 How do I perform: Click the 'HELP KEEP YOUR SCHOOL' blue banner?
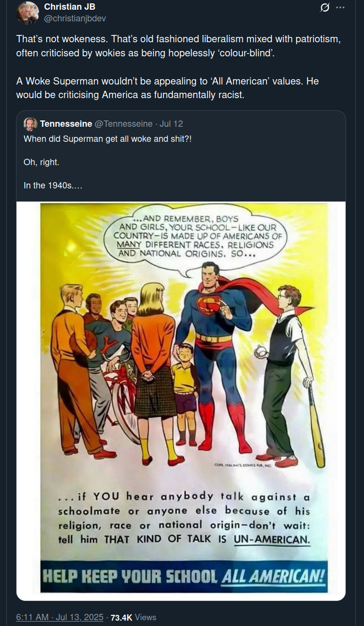coord(184,576)
